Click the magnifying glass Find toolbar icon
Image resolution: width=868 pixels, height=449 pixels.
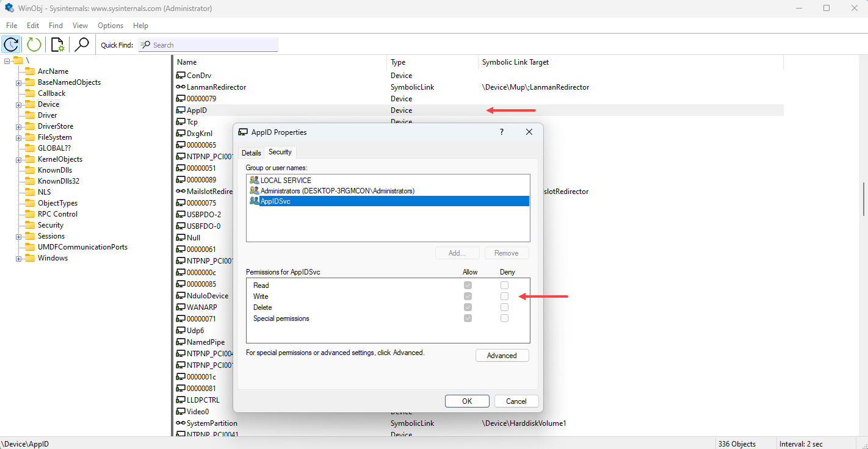(x=81, y=45)
